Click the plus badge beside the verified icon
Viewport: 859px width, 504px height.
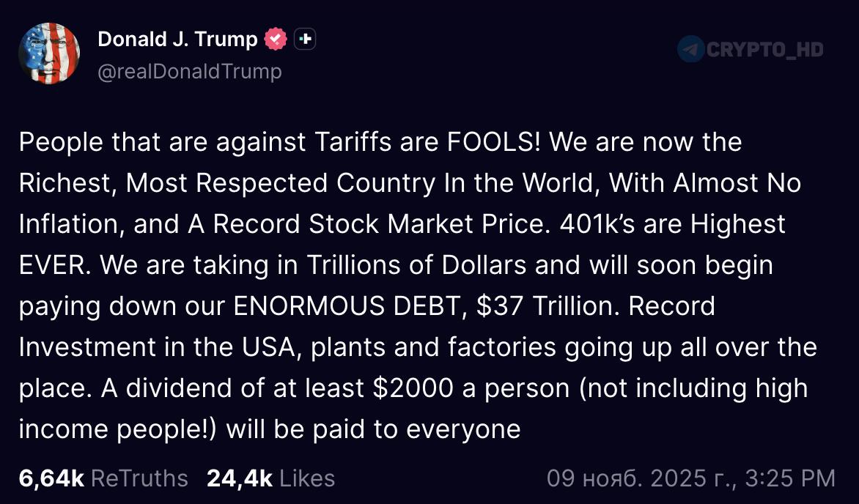coord(304,39)
